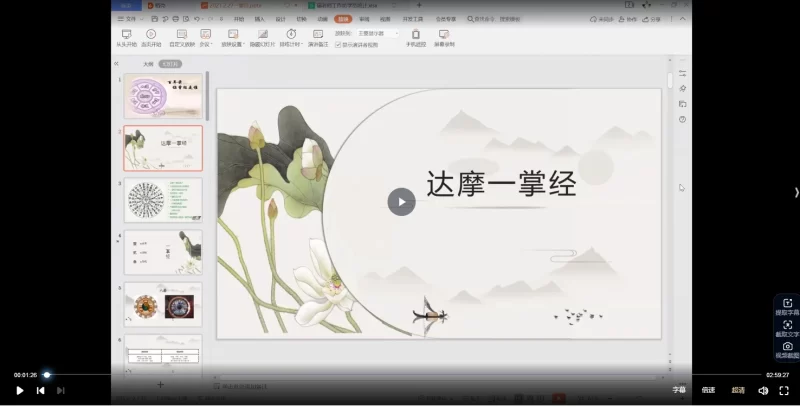The image size is (800, 407).
Task: Switch to the 大纲 outline tab
Action: [148, 63]
